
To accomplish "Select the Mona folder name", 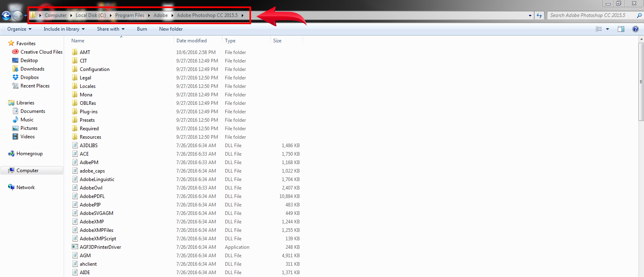I will pos(86,95).
